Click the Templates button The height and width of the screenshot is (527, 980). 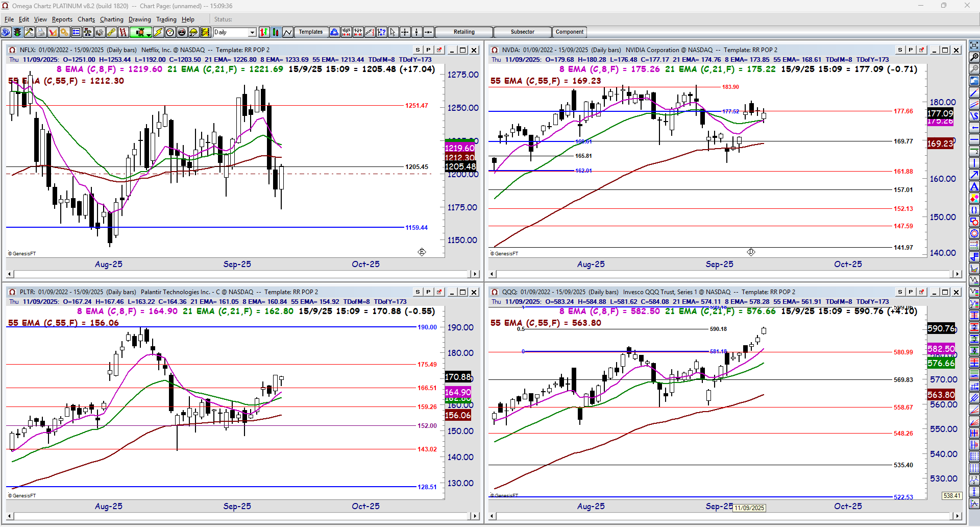click(x=311, y=32)
